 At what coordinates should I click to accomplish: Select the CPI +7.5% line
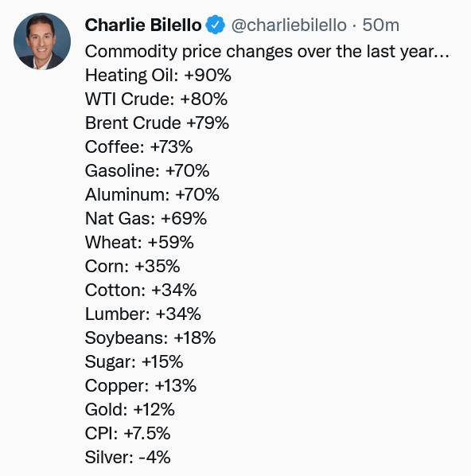pyautogui.click(x=128, y=433)
